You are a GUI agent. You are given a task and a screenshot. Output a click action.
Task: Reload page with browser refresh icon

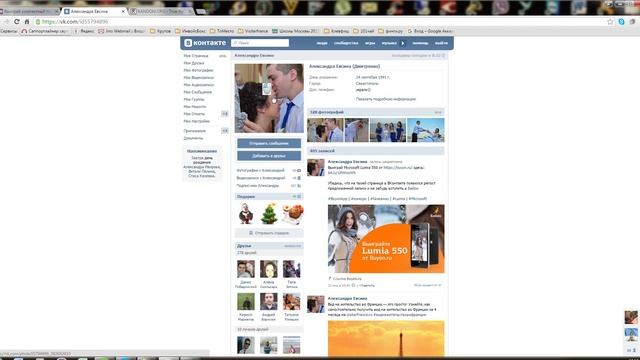point(17,22)
